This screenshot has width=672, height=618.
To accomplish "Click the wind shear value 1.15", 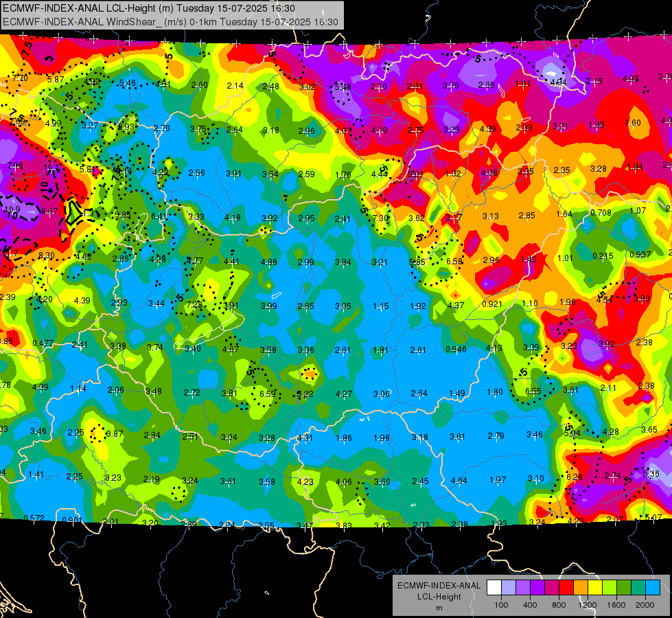I will click(381, 306).
